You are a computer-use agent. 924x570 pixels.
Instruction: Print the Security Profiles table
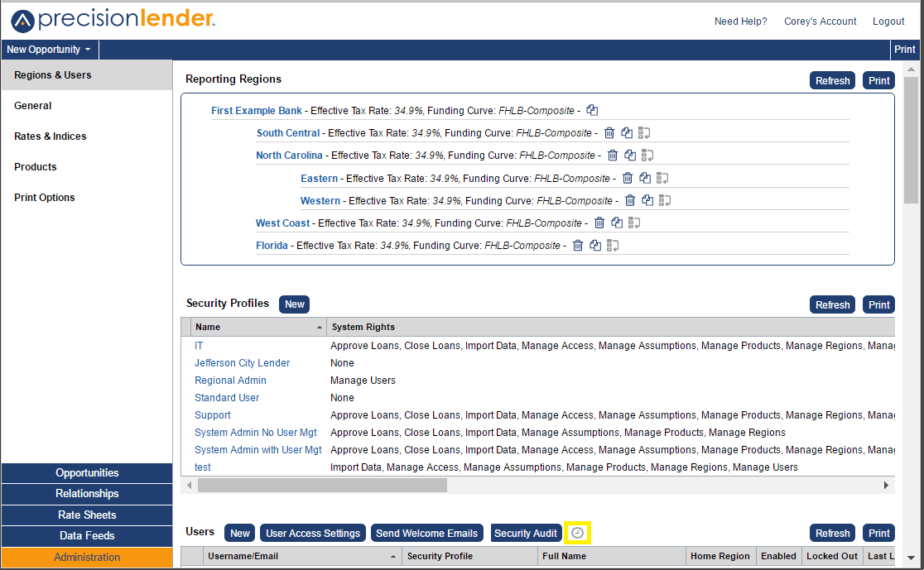878,305
